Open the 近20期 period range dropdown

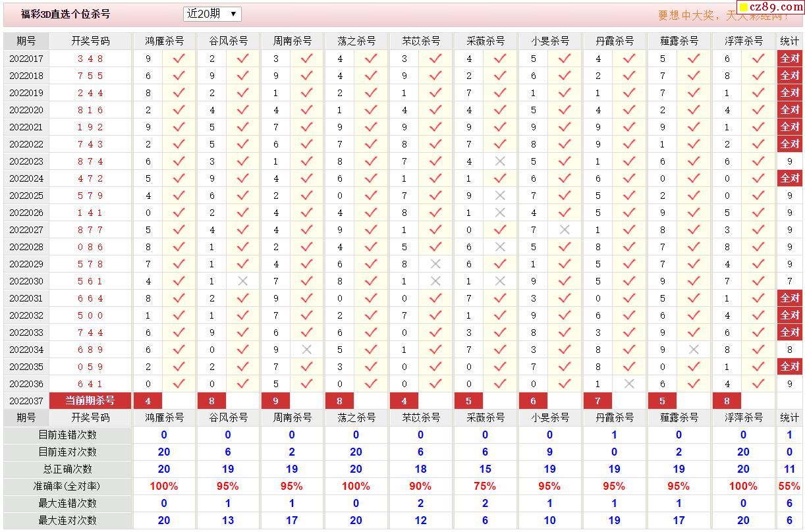pyautogui.click(x=212, y=14)
